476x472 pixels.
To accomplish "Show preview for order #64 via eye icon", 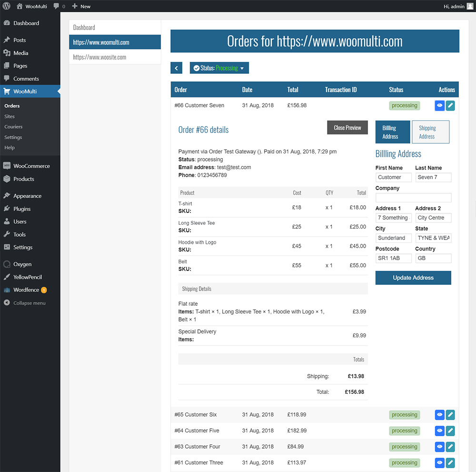I will pos(439,431).
